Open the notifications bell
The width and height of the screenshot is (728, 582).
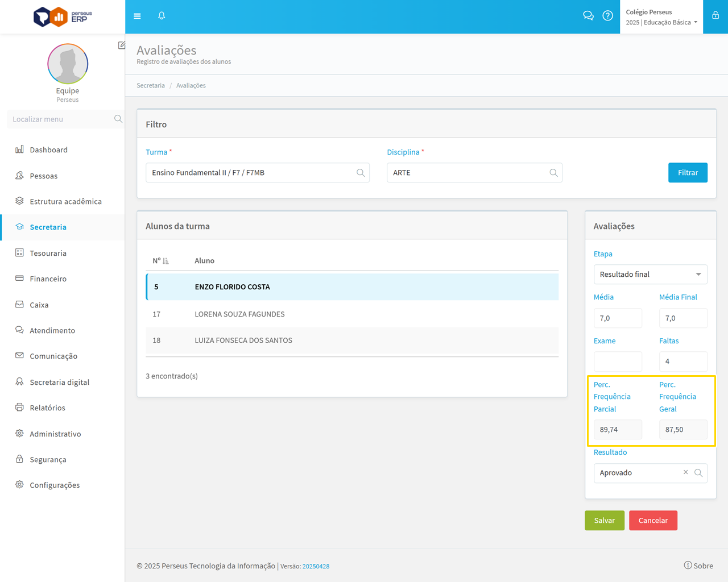tap(162, 16)
